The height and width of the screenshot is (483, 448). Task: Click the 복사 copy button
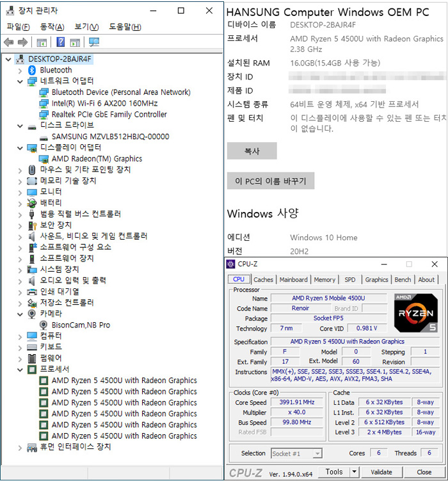[252, 151]
